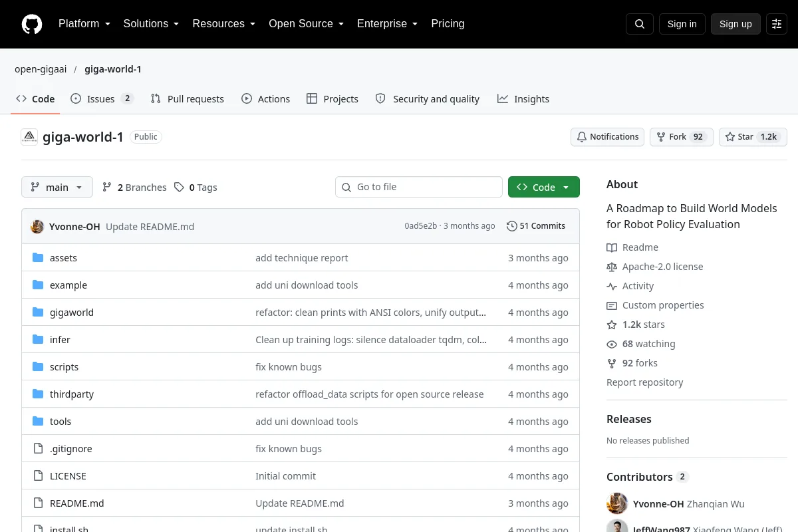Viewport: 798px width, 532px height.
Task: Open the main branch selector dropdown
Action: click(57, 188)
